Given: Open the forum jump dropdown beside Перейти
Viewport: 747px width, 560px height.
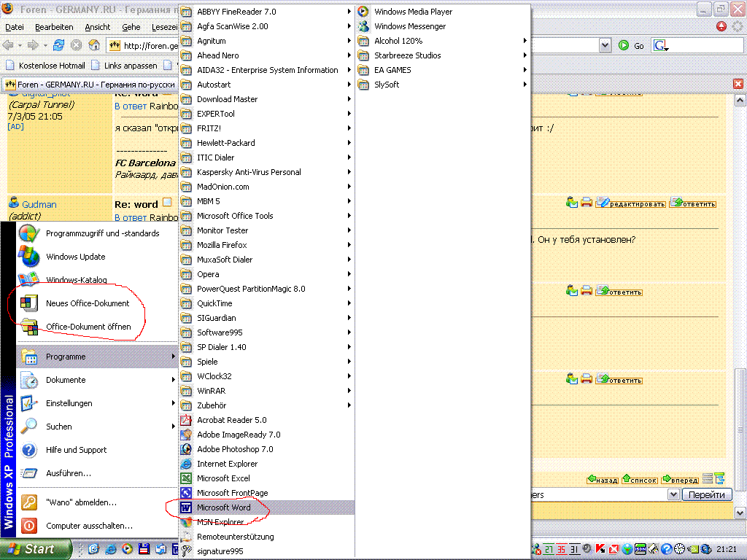Looking at the screenshot, I should click(x=673, y=495).
